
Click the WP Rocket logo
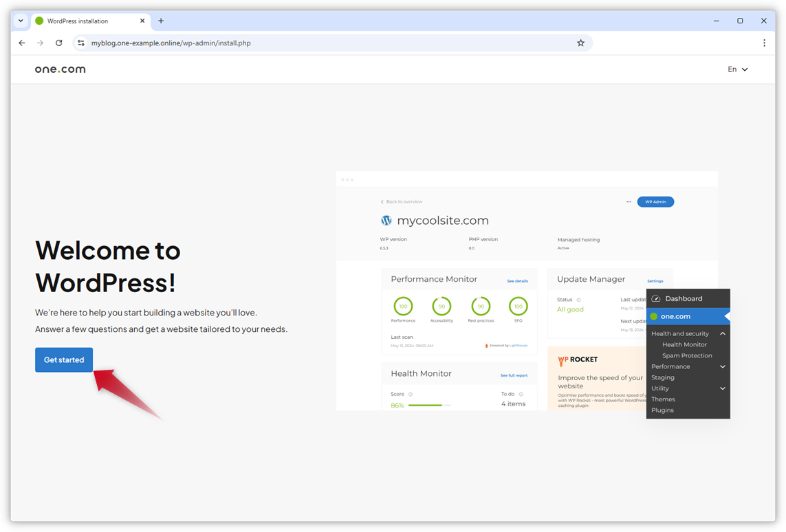(x=578, y=359)
